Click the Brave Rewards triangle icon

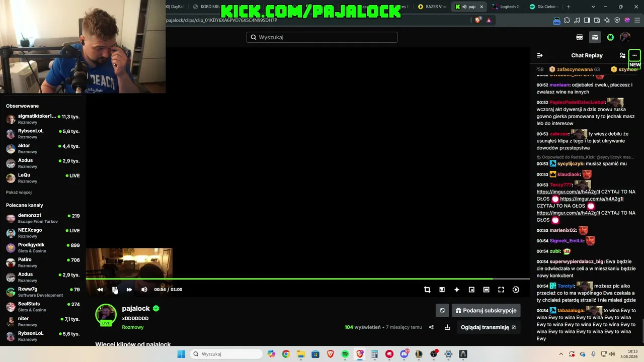(x=489, y=20)
